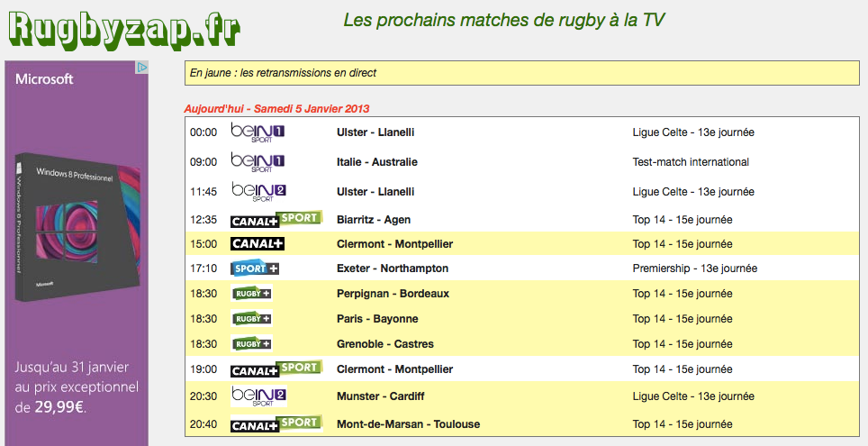
Task: Click the Rugby+ logo for Perpignan - Bordeaux
Action: click(251, 293)
